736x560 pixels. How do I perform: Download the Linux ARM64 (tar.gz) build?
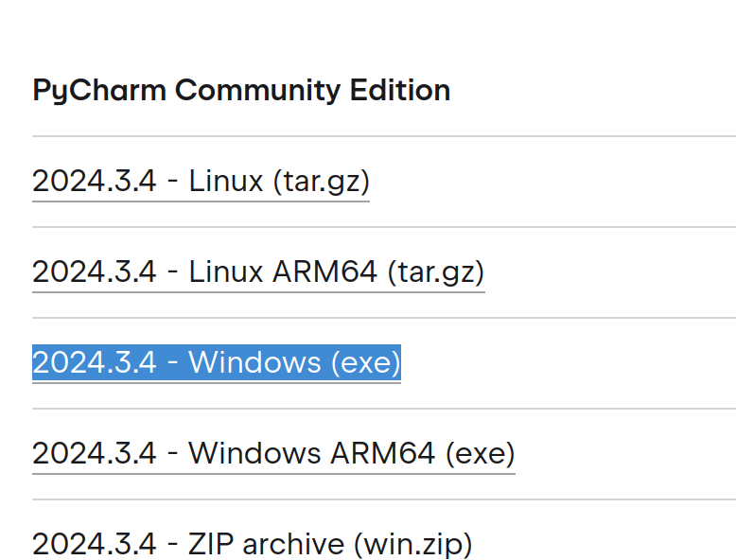click(x=257, y=271)
